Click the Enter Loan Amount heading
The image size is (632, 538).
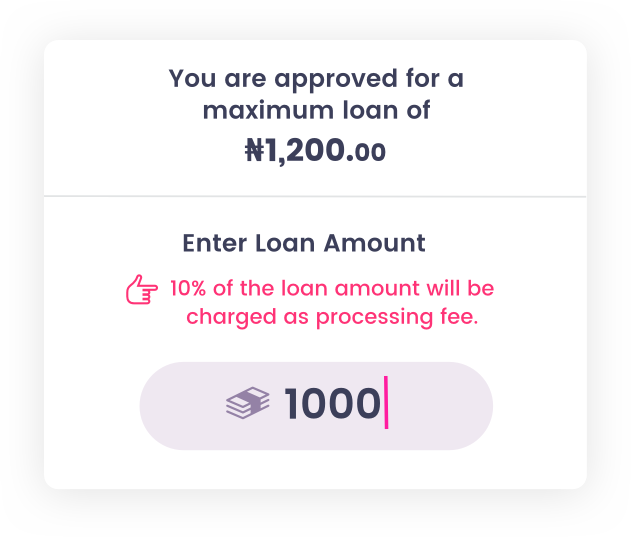[304, 243]
